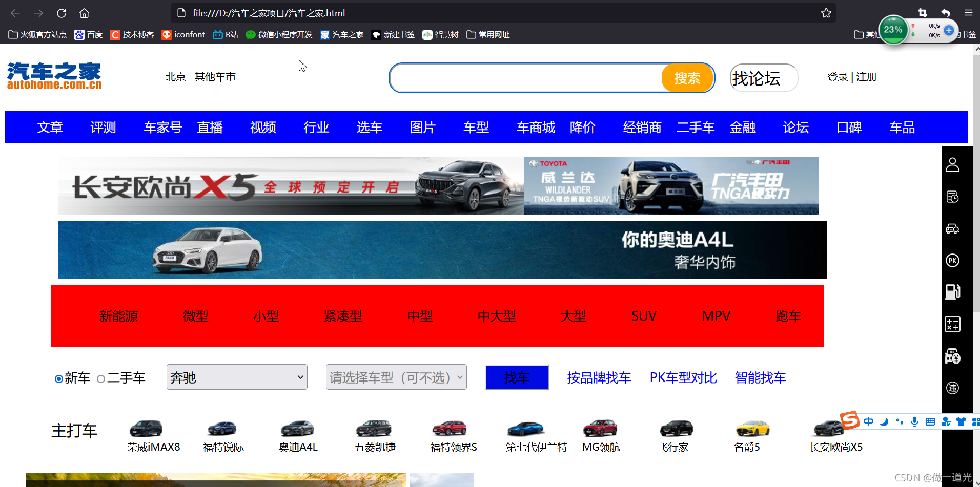This screenshot has width=980, height=487.
Task: Click the Sogou skin shirt icon
Action: coord(961,422)
